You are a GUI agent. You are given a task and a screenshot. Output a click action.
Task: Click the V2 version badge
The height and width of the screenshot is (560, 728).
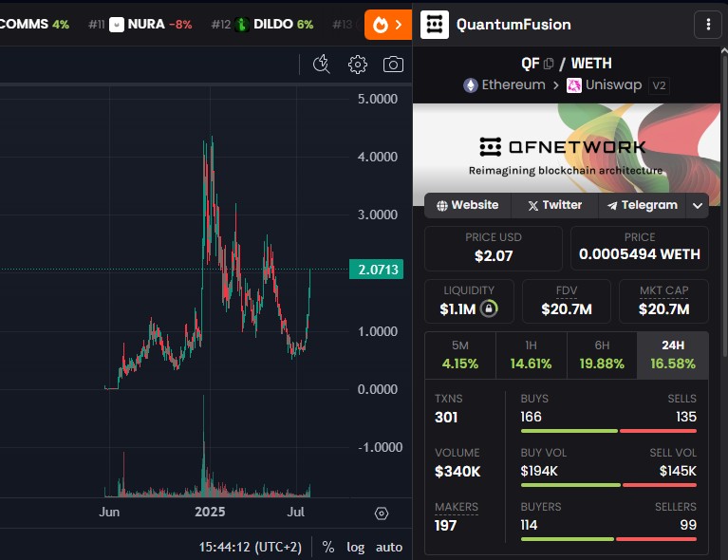pos(659,86)
